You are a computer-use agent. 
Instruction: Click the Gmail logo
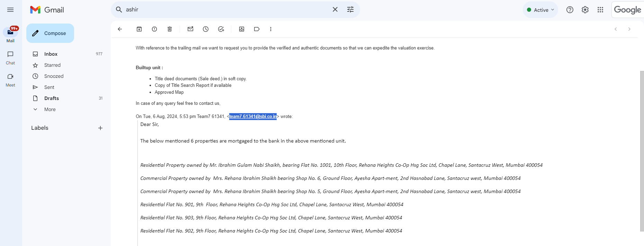tap(47, 10)
